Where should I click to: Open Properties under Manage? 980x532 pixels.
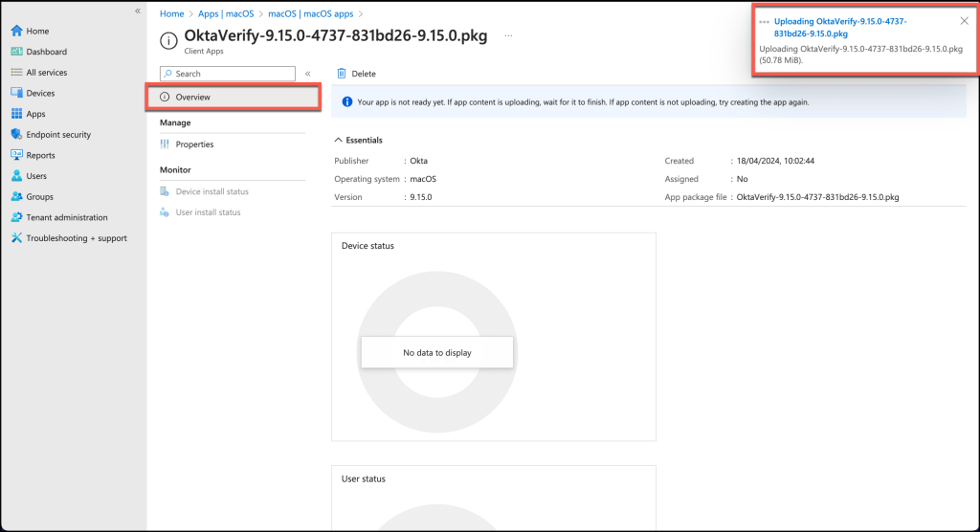(x=194, y=144)
